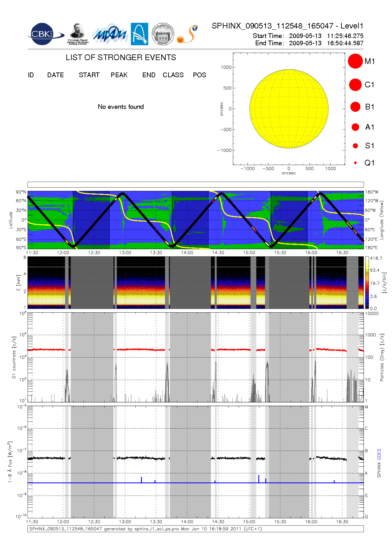Click the ID column header

[31, 75]
